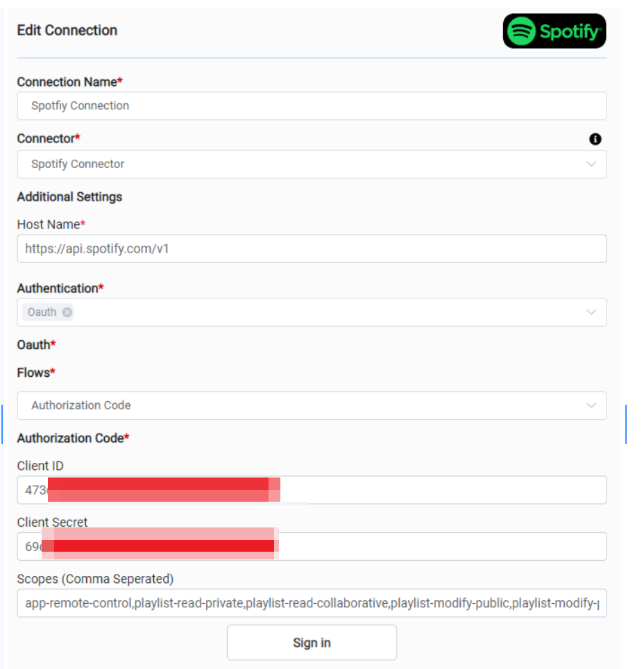The width and height of the screenshot is (644, 669).
Task: Click the Scopes comma separated field
Action: [312, 603]
